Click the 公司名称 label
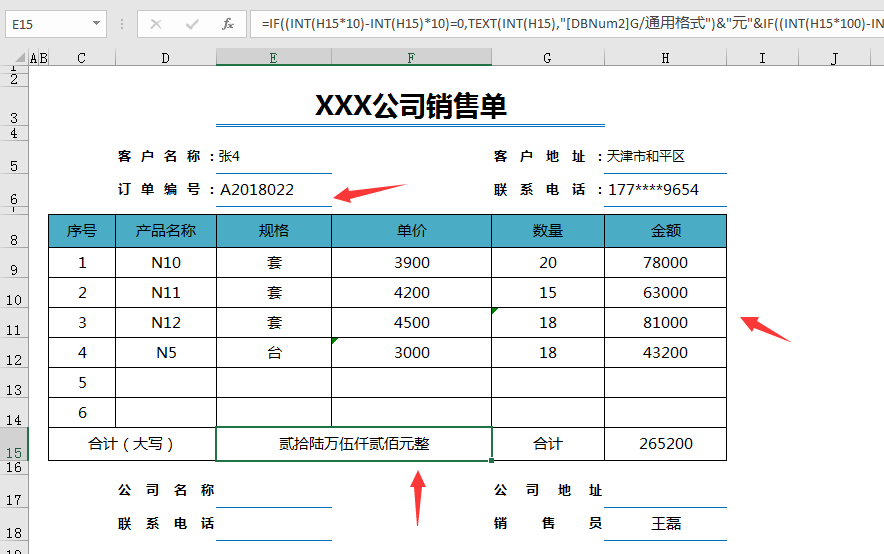 pyautogui.click(x=166, y=490)
